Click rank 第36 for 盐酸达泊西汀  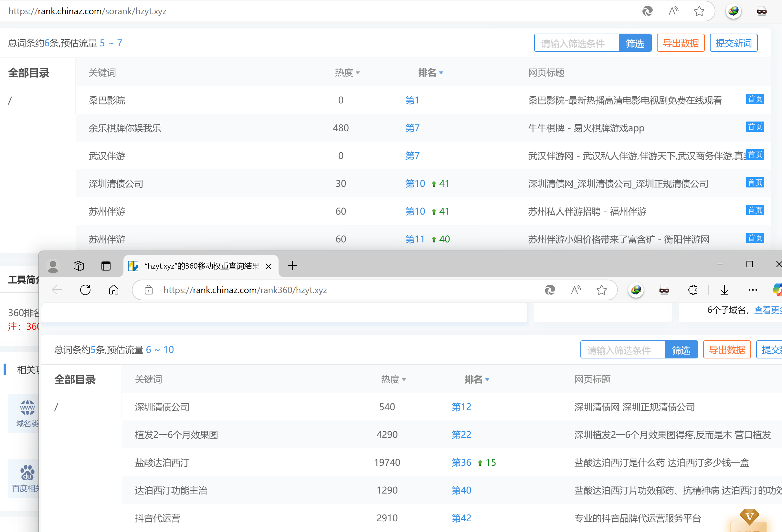point(461,462)
